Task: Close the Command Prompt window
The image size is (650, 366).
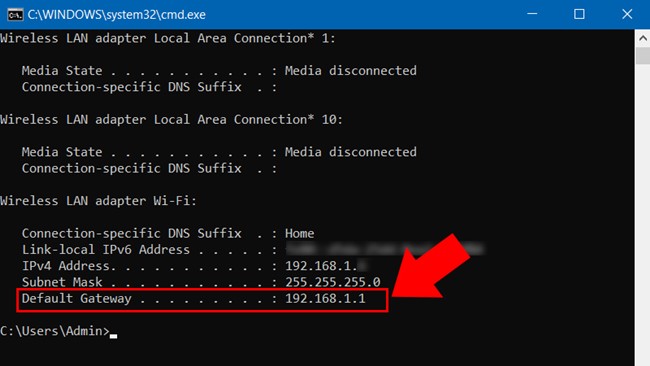Action: point(627,14)
